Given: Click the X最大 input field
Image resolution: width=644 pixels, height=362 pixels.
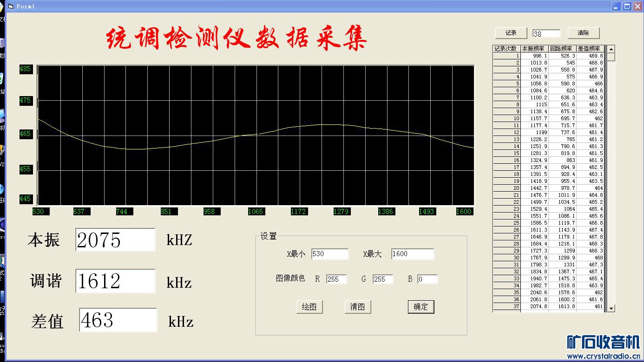Looking at the screenshot, I should pyautogui.click(x=413, y=254).
